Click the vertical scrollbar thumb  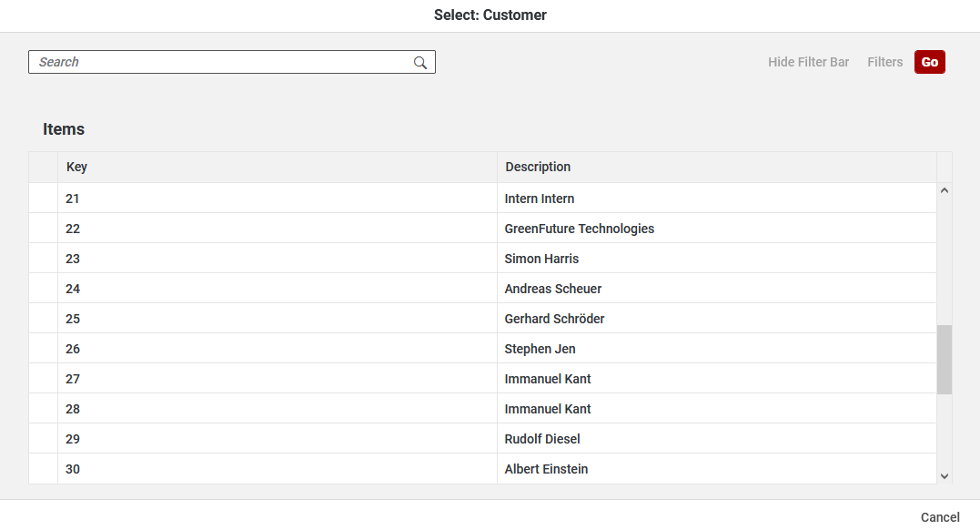pos(944,359)
